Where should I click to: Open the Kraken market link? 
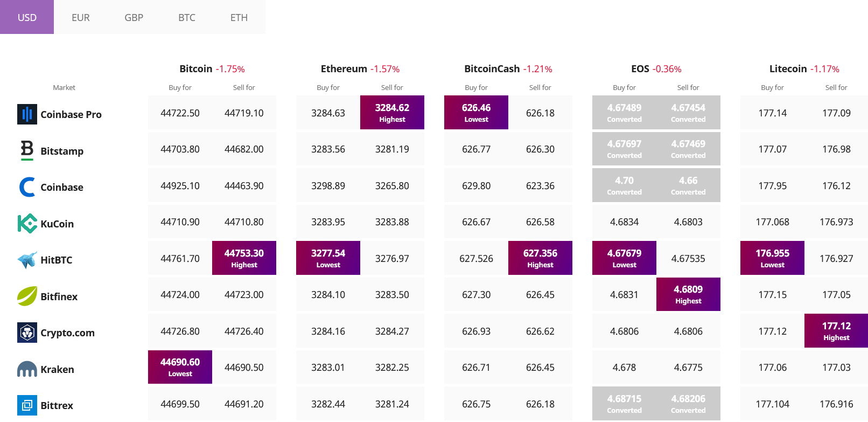[x=58, y=369]
